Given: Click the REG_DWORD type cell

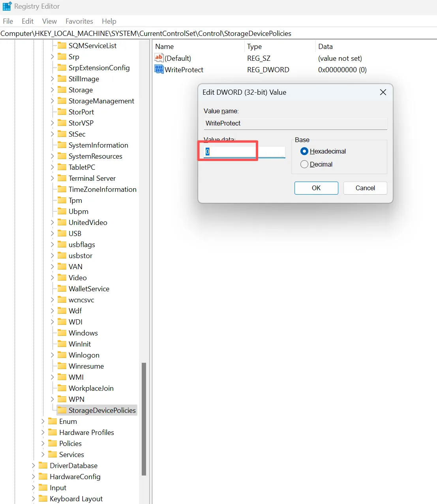Looking at the screenshot, I should (x=268, y=69).
